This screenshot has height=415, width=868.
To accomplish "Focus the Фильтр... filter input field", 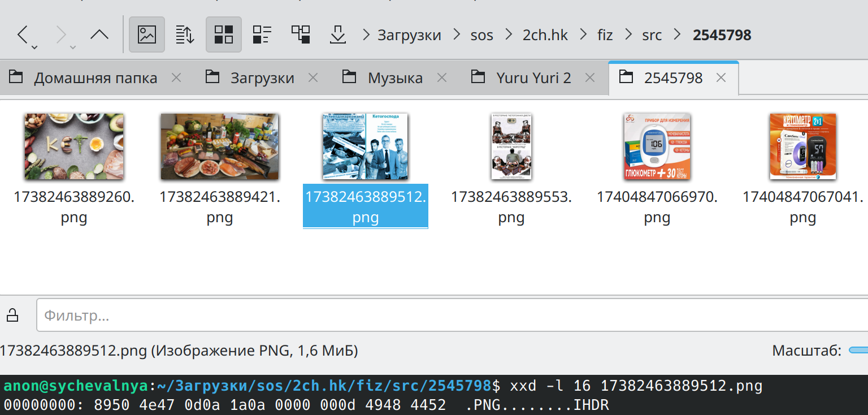I will click(x=452, y=315).
